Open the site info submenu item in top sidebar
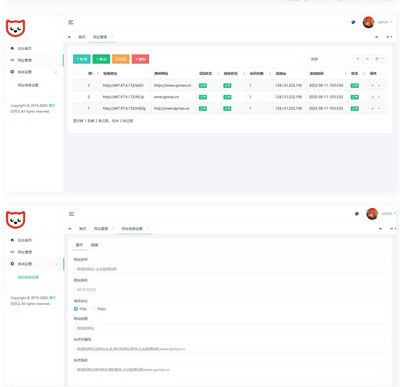This screenshot has width=400, height=387. point(28,85)
